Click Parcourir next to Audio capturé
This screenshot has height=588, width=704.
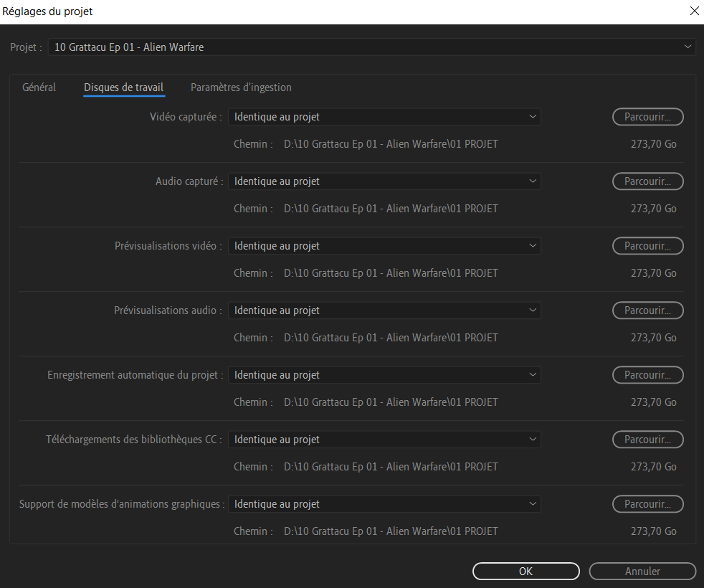[647, 181]
